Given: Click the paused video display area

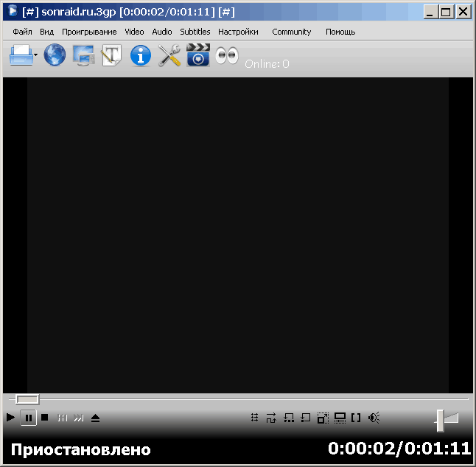Looking at the screenshot, I should (x=238, y=235).
